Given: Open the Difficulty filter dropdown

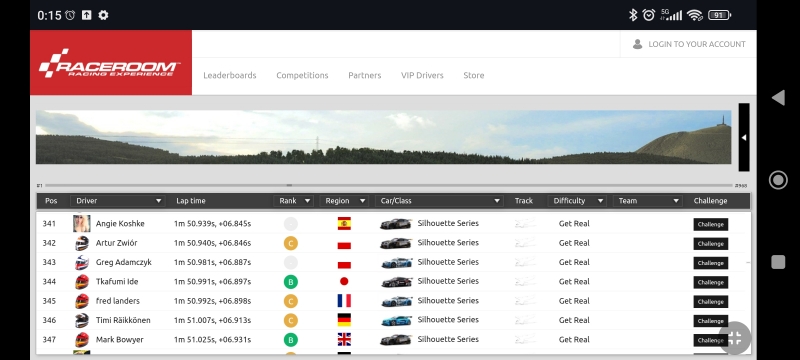Looking at the screenshot, I should click(x=577, y=201).
